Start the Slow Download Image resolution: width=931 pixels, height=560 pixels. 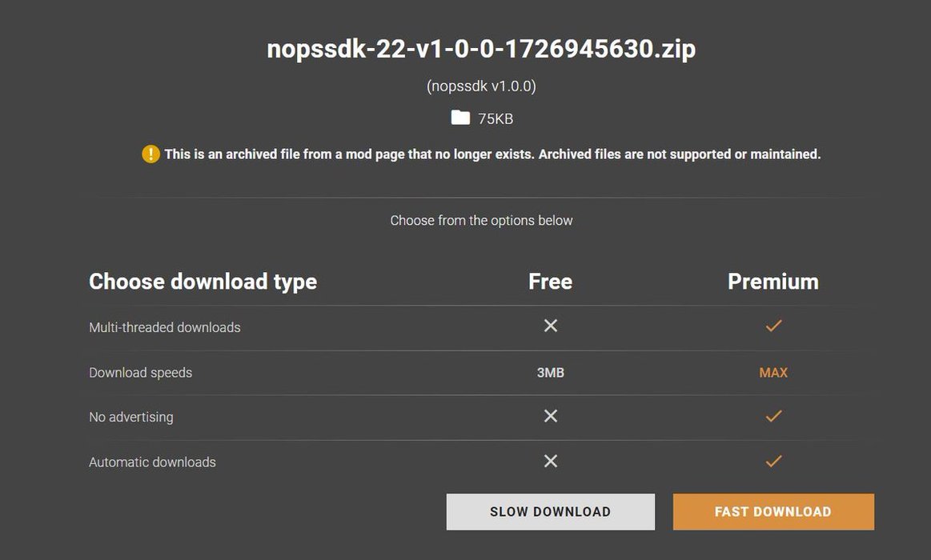(551, 512)
